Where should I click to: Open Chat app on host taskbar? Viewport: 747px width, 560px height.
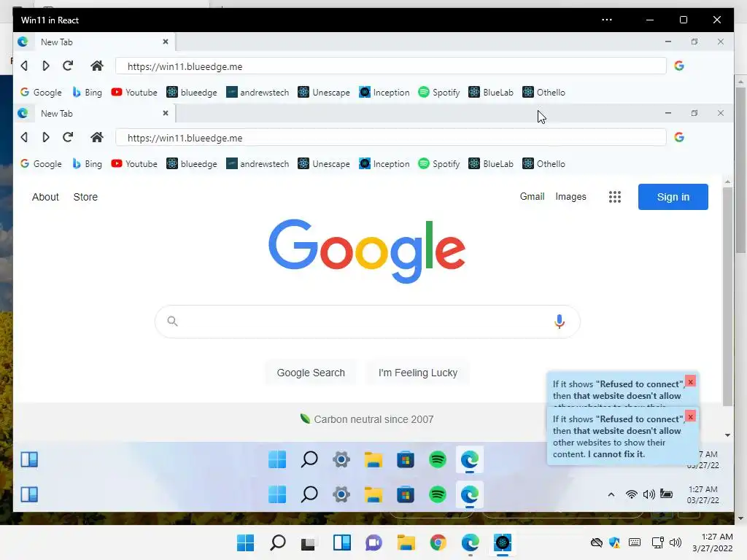pos(373,542)
